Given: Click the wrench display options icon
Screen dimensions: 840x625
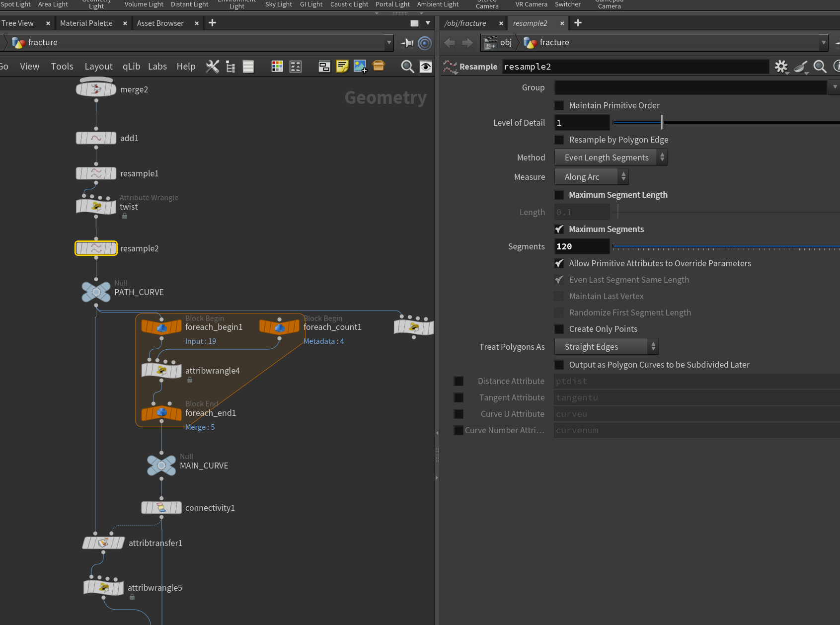Looking at the screenshot, I should (212, 66).
